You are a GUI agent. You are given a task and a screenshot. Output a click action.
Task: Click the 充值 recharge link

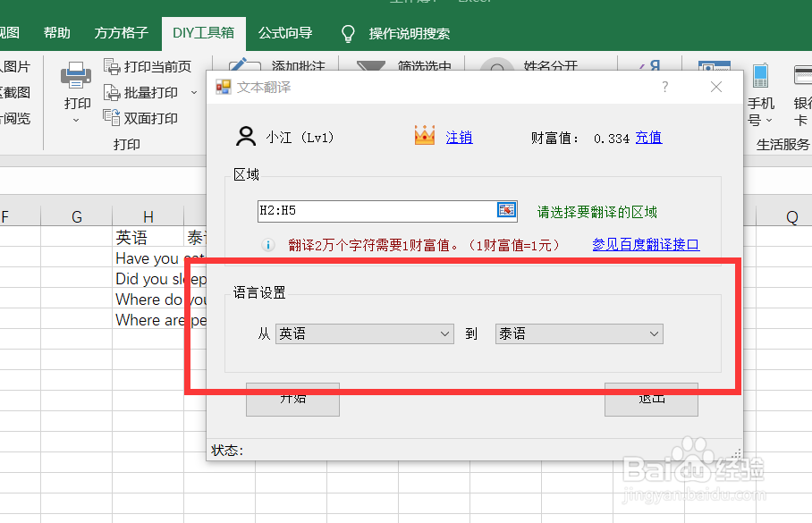pos(649,137)
